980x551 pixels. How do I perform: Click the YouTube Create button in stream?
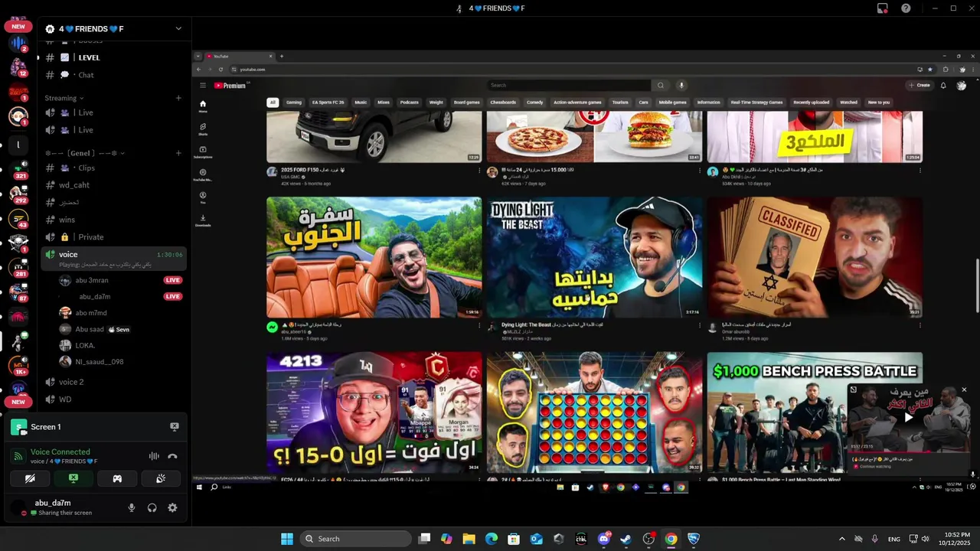920,85
